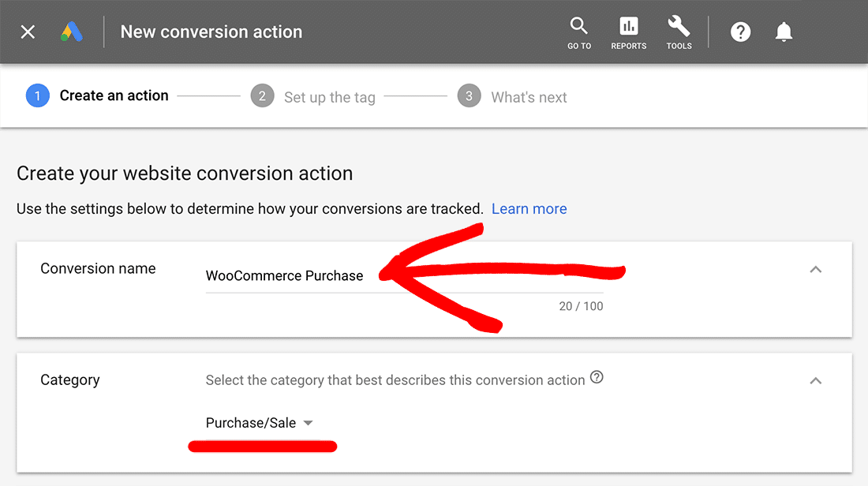Click the Conversion name label
This screenshot has height=486, width=868.
coord(98,268)
